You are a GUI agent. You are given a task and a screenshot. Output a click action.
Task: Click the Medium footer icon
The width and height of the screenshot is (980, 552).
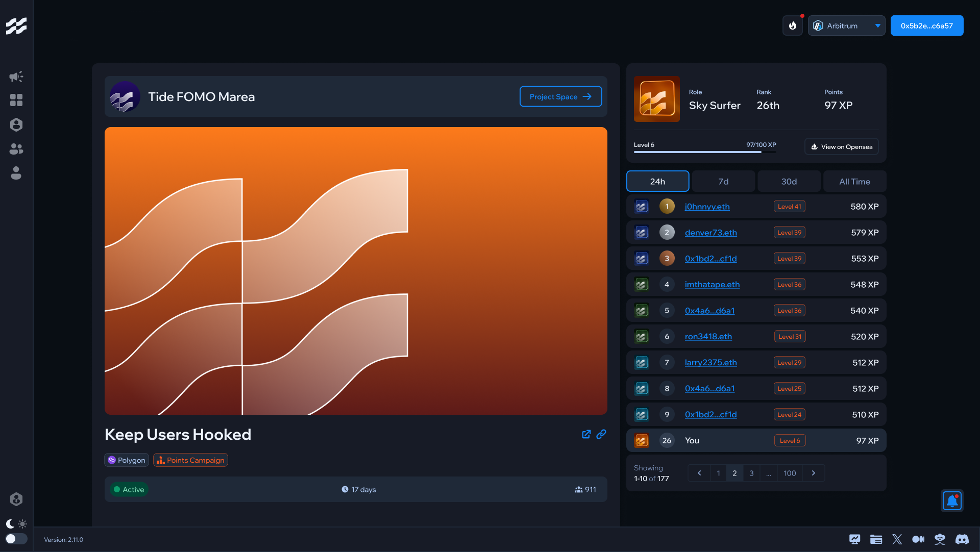(918, 539)
